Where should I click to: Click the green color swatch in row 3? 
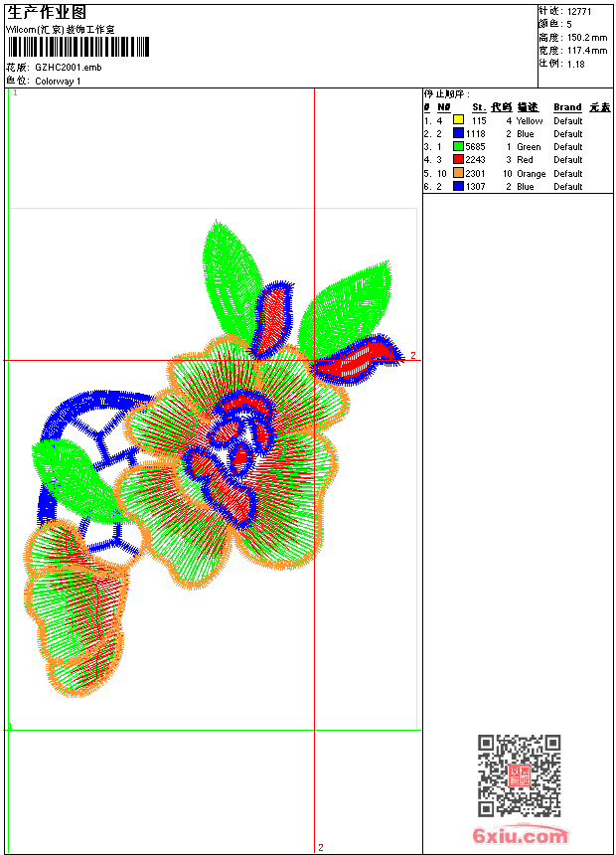[458, 146]
